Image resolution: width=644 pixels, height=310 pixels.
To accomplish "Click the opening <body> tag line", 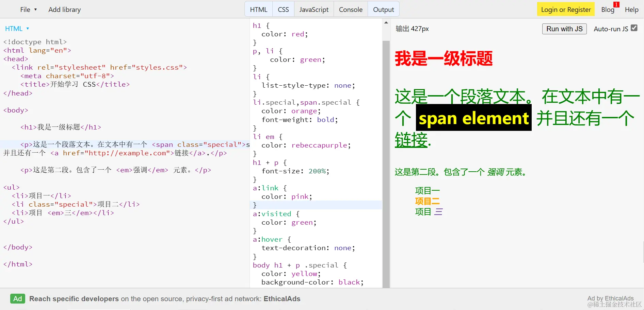I will (x=16, y=110).
